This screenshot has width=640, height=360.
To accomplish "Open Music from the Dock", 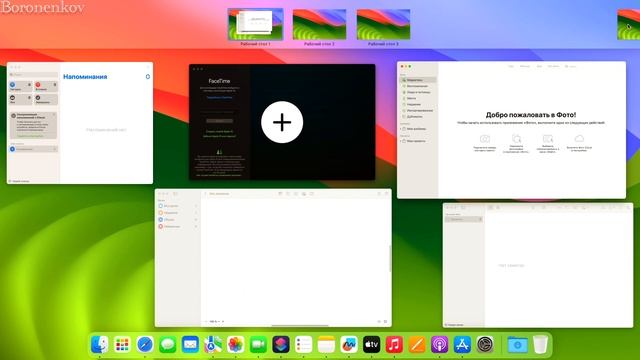I will click(394, 345).
